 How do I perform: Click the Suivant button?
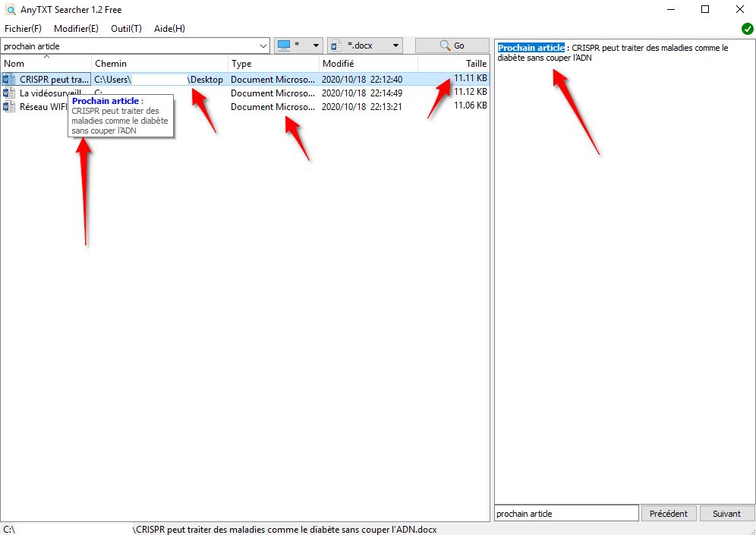coord(726,513)
